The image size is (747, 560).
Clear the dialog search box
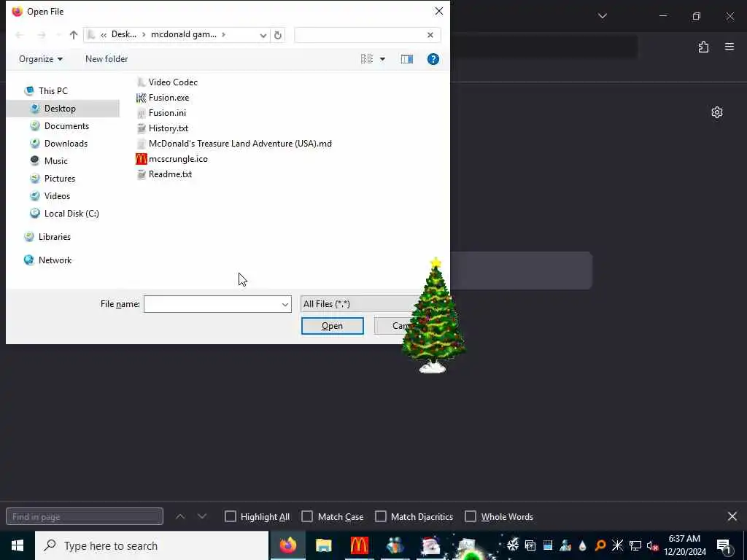430,35
